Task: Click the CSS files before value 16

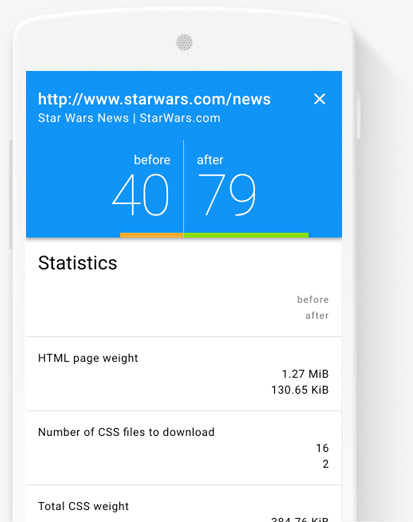Action: tap(322, 448)
